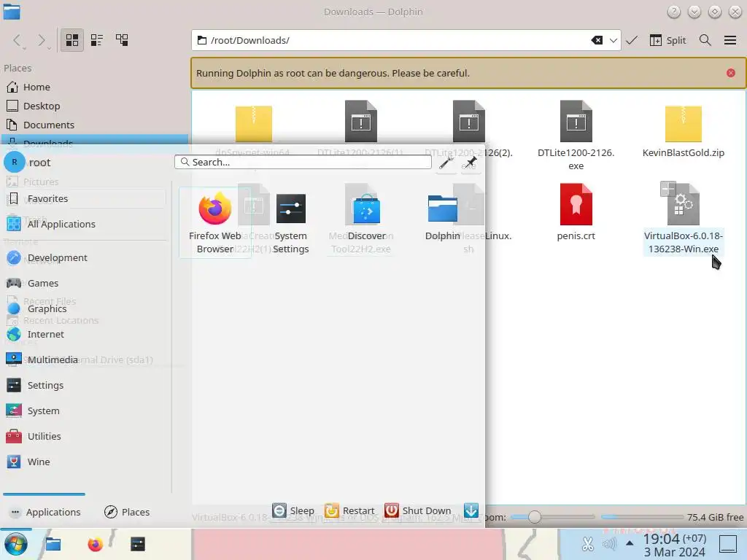The width and height of the screenshot is (747, 560).
Task: Open Dolphin's search tool
Action: pyautogui.click(x=705, y=41)
